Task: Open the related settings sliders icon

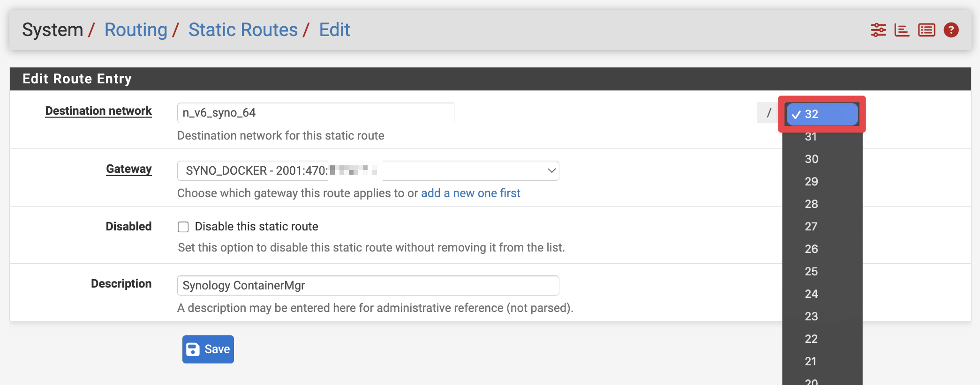Action: click(x=878, y=30)
